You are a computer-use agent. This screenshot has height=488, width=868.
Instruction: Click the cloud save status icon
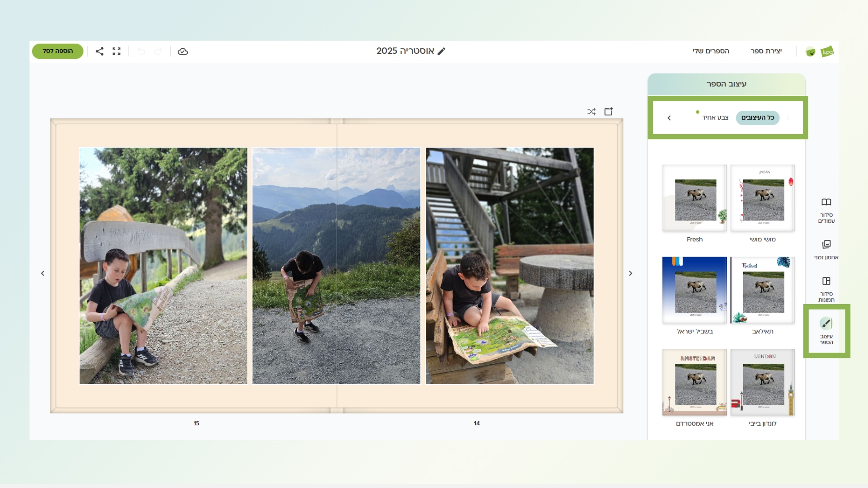pyautogui.click(x=183, y=52)
